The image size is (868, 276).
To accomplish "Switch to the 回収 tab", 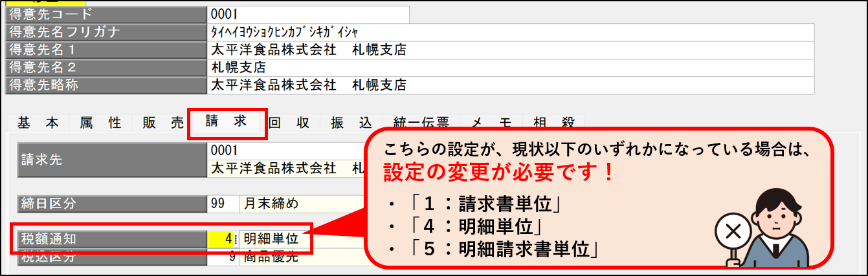I will pos(289,123).
